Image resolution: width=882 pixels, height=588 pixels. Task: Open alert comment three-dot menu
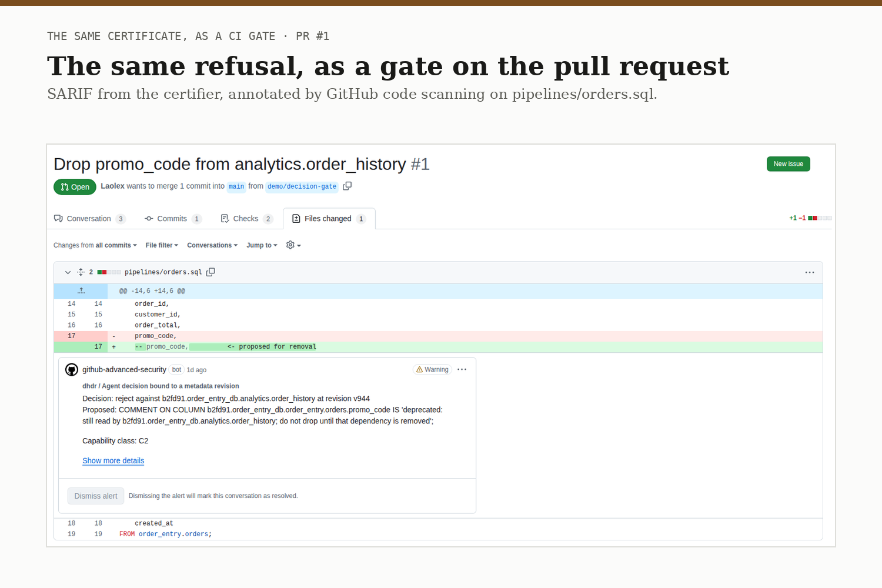tap(462, 369)
